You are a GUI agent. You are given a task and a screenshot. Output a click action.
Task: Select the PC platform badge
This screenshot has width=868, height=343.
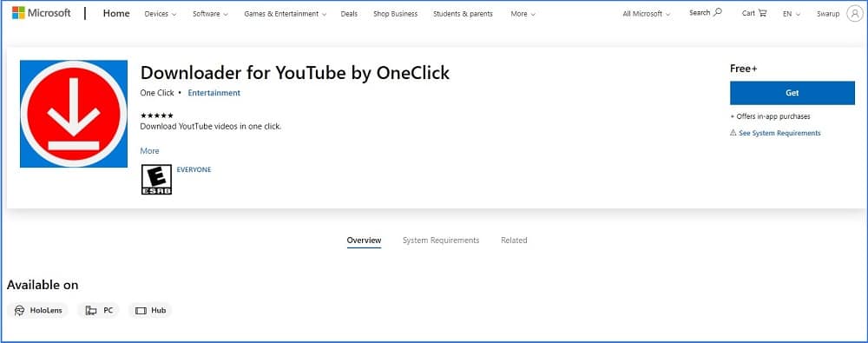[99, 310]
